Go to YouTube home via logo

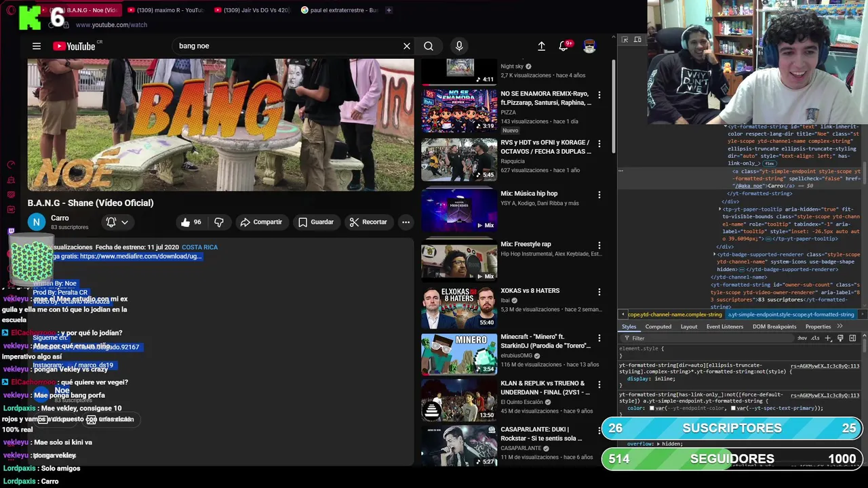pyautogui.click(x=74, y=46)
